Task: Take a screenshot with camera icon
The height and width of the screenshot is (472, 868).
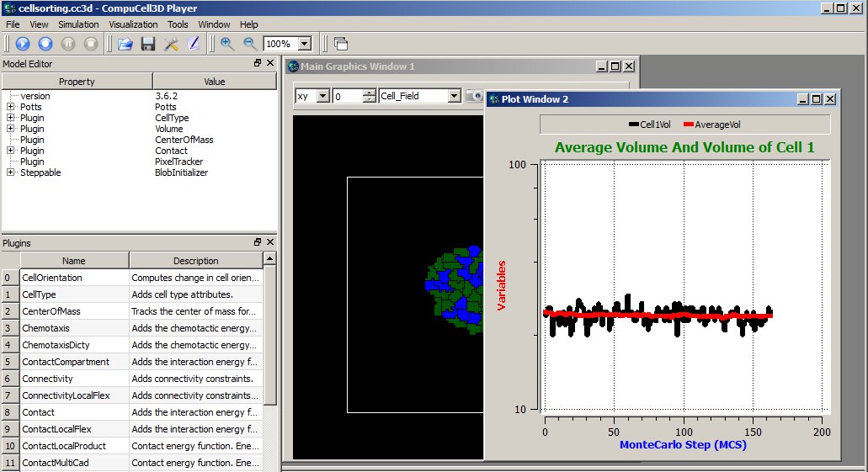Action: (x=474, y=96)
